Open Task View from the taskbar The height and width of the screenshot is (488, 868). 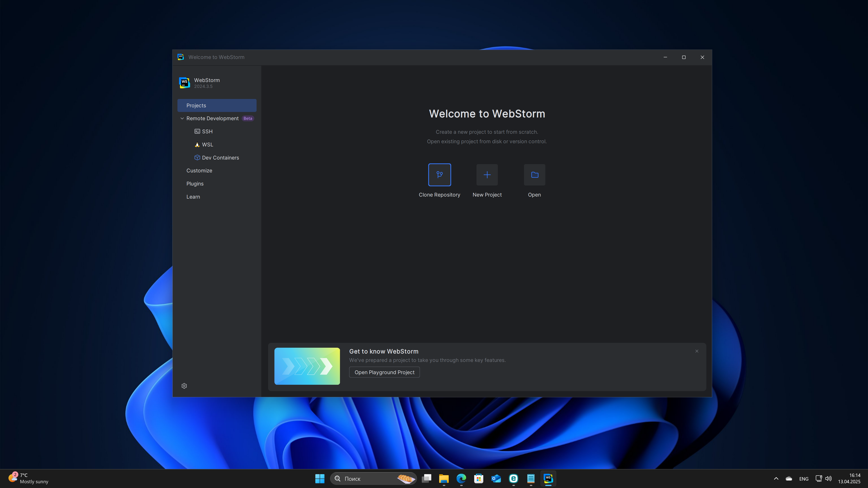pos(427,478)
